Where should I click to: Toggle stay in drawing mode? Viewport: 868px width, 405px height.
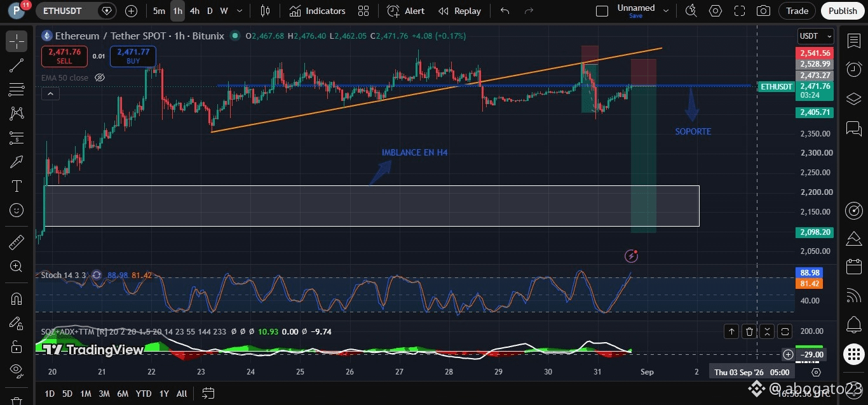[x=17, y=323]
